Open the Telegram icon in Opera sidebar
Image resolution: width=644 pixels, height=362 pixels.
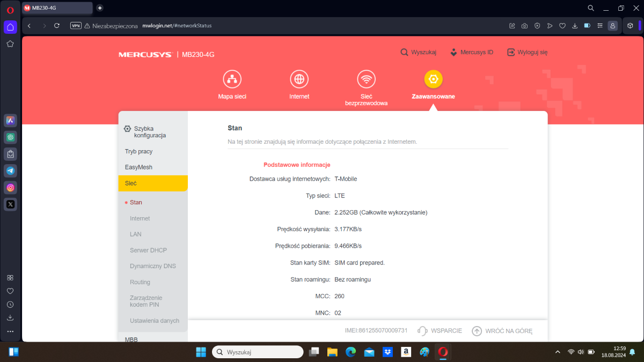(10, 171)
